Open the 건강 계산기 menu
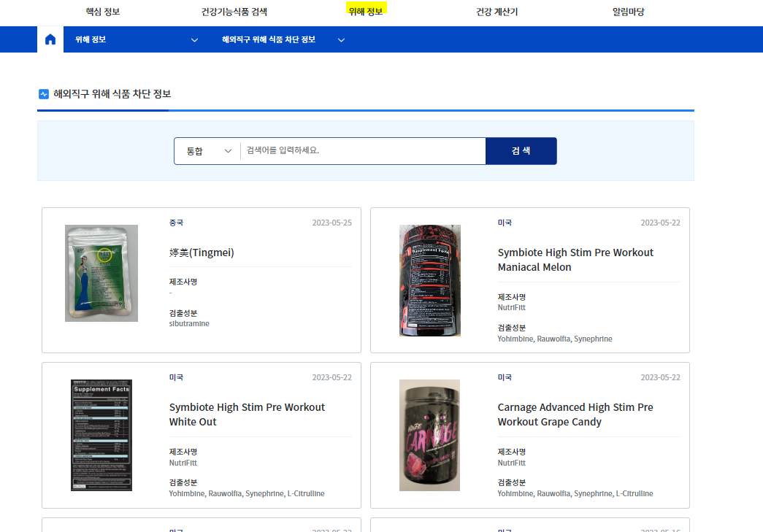Screen dimensions: 763x532 coord(496,12)
